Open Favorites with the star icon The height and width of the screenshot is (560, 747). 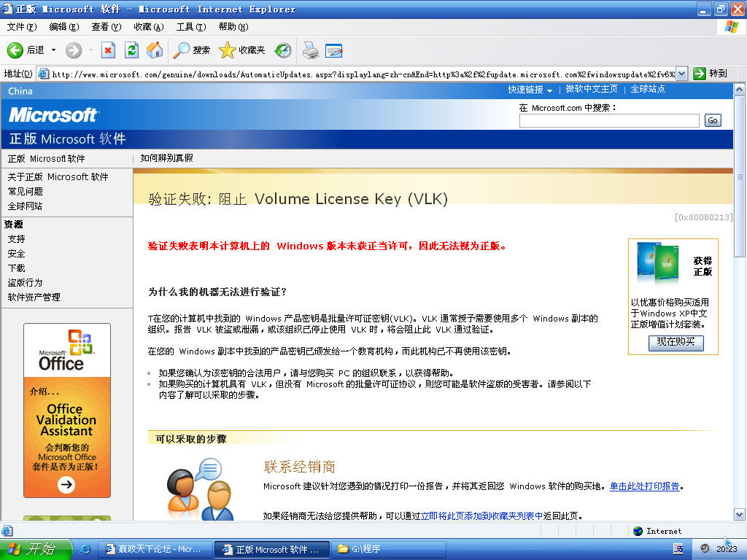(228, 50)
